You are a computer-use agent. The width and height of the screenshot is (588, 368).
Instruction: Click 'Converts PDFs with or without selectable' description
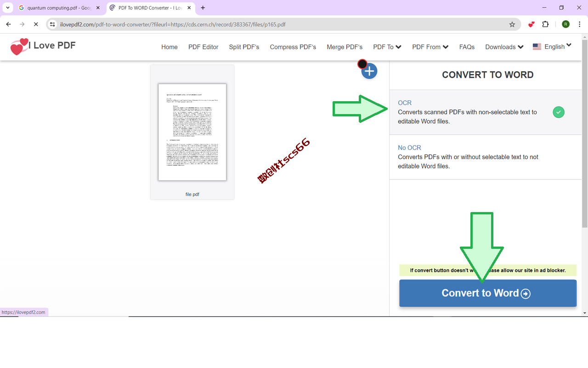468,161
